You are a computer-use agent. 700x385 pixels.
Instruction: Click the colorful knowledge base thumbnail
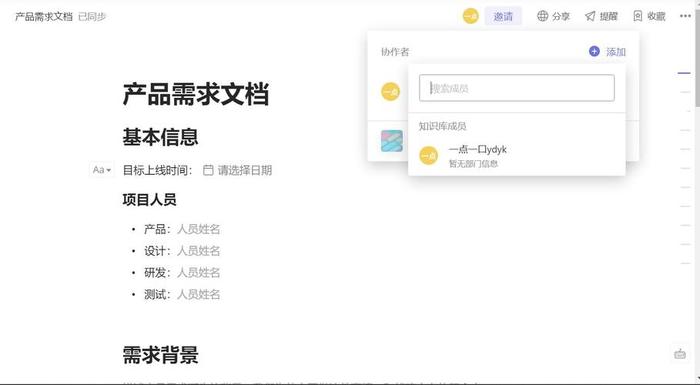point(392,141)
